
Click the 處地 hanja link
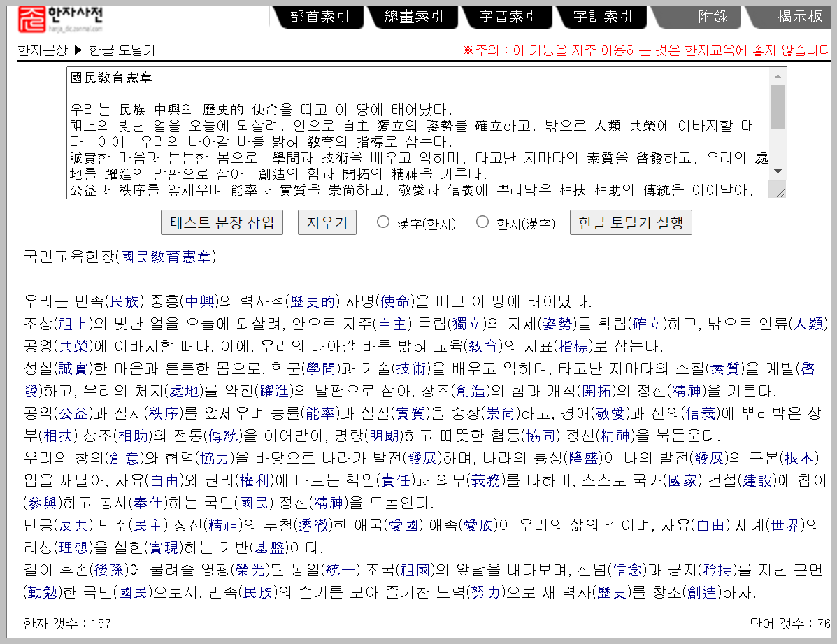pyautogui.click(x=184, y=392)
